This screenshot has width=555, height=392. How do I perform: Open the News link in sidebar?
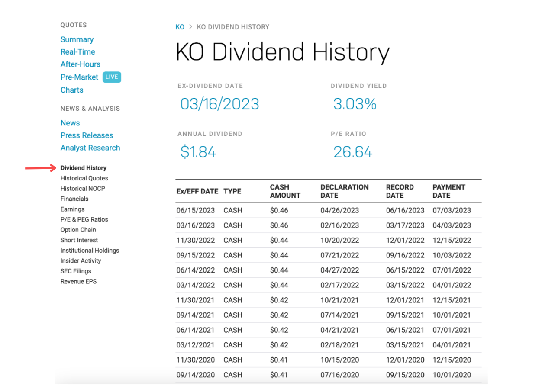(70, 123)
